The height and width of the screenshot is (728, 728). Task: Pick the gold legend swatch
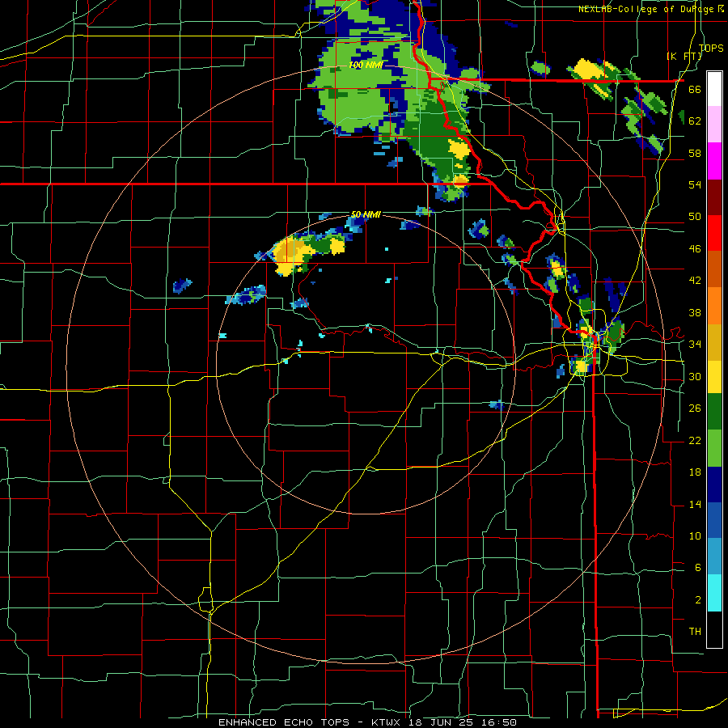(714, 342)
